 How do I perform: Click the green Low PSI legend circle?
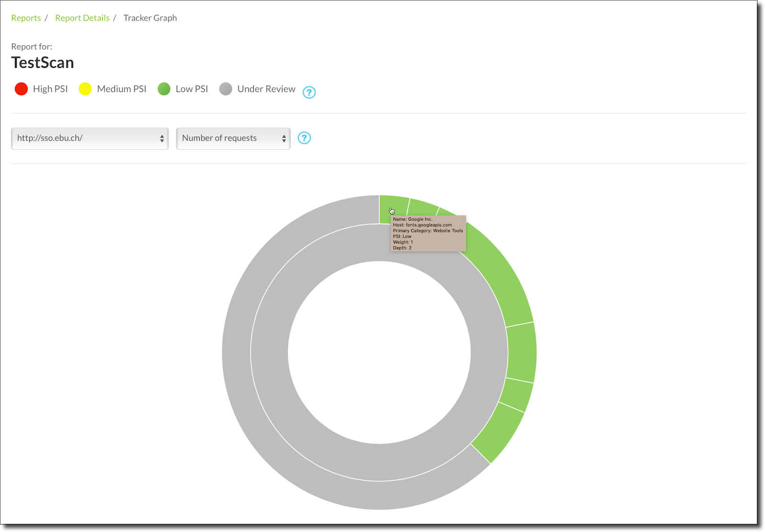pyautogui.click(x=164, y=89)
